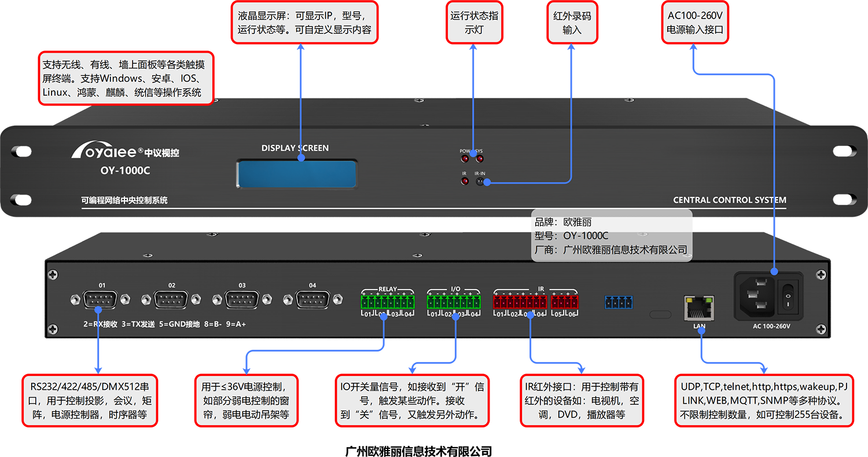Click the serial pinout text 2=RX接收

(x=101, y=324)
